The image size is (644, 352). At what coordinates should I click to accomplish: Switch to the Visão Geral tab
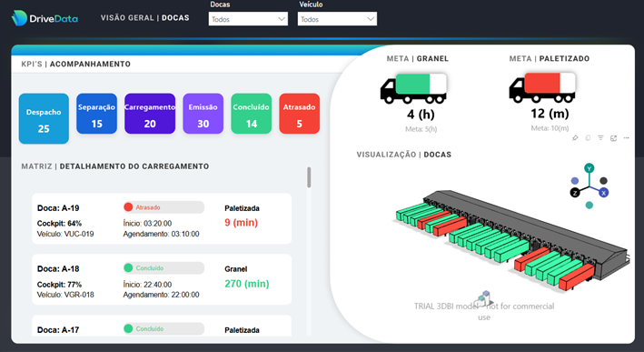pos(127,17)
